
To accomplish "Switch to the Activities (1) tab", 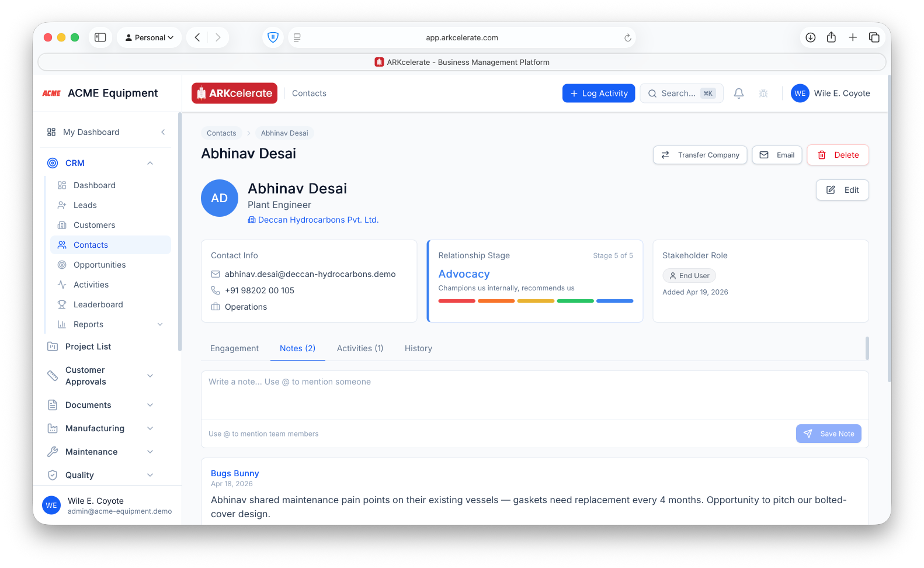I will [x=360, y=348].
